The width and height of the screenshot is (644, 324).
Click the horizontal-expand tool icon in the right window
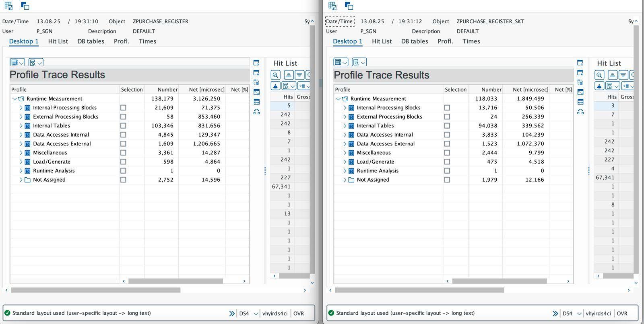(x=580, y=102)
